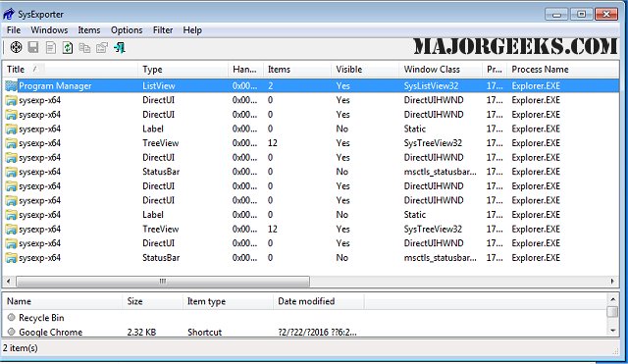Click the Exit door toolbar icon
The image size is (628, 364).
[120, 48]
